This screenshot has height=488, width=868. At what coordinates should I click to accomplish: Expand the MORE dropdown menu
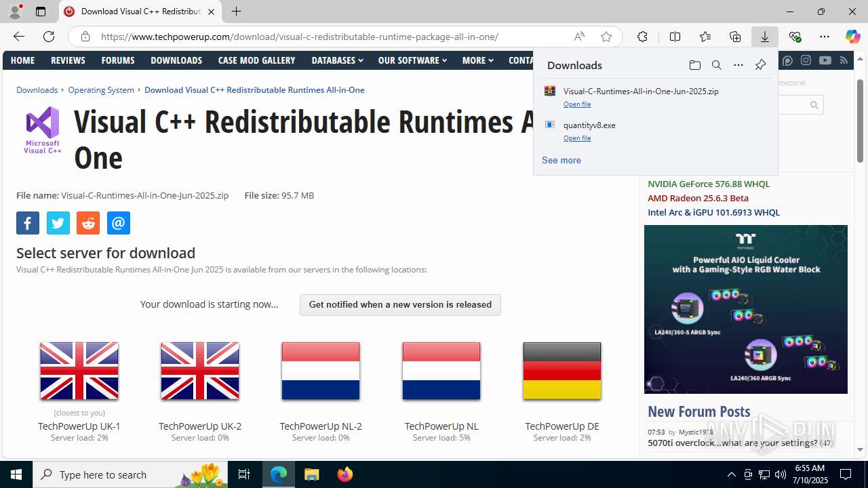[477, 60]
